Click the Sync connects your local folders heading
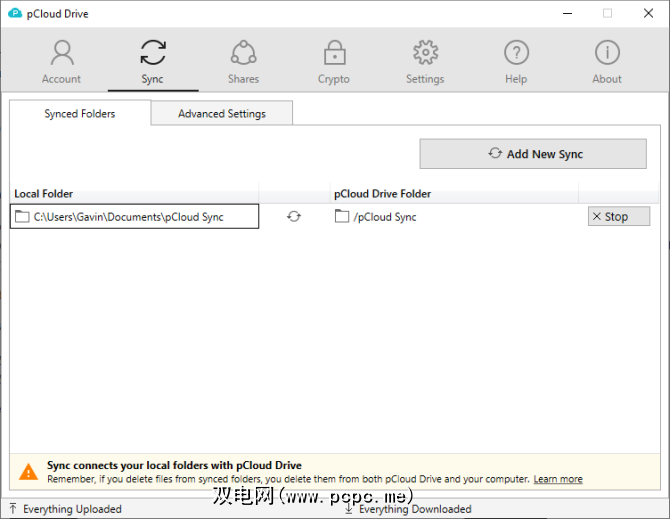 click(x=174, y=465)
